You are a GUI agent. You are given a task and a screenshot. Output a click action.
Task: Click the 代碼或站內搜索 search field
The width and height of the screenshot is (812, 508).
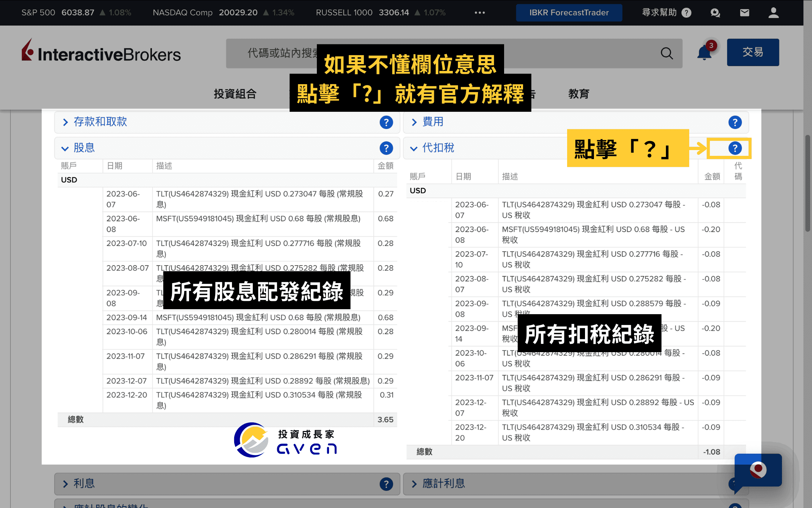click(x=454, y=53)
